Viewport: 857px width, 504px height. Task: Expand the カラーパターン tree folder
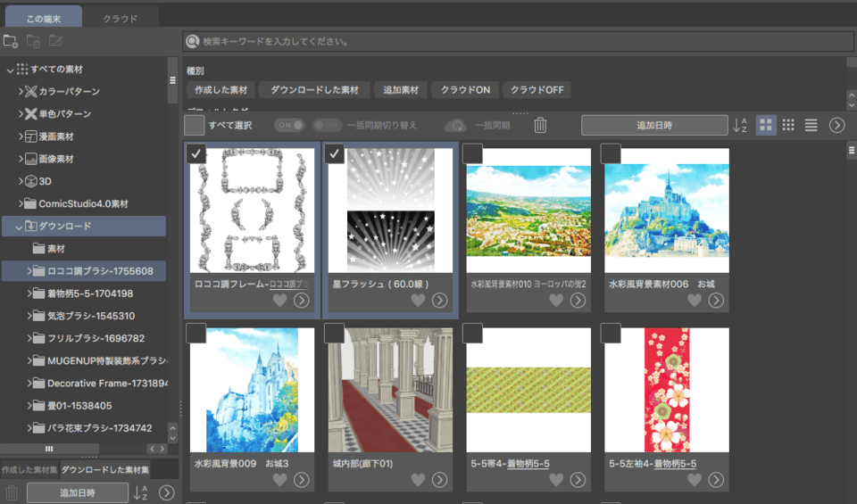(21, 91)
